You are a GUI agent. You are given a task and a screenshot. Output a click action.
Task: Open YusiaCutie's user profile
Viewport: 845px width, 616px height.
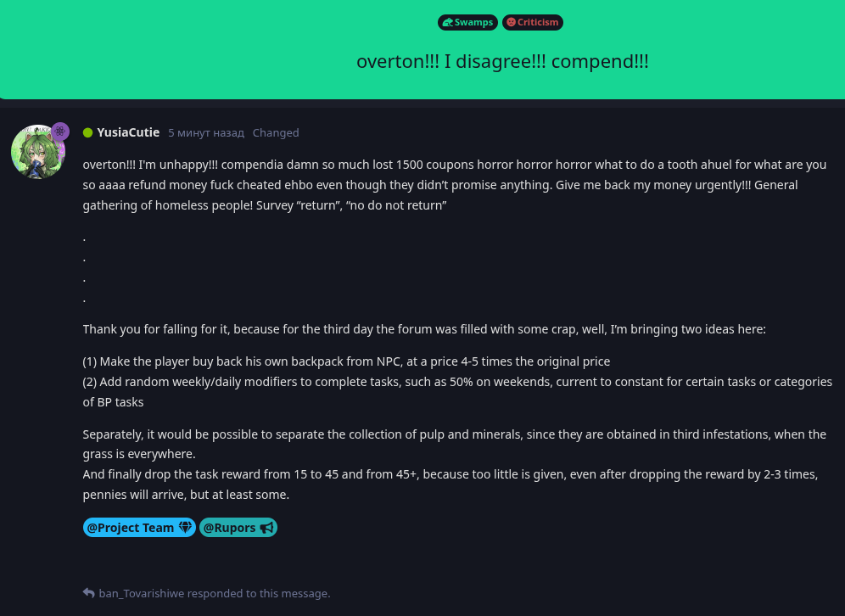[128, 132]
